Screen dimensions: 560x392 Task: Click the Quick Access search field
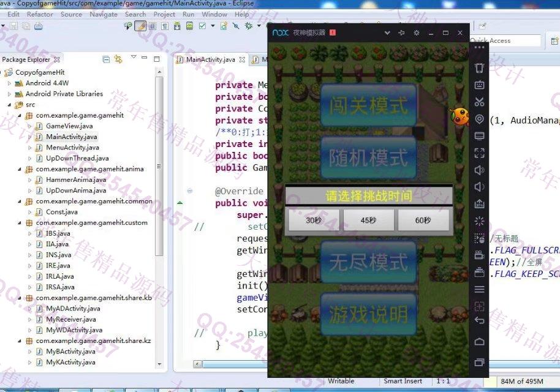(x=505, y=40)
